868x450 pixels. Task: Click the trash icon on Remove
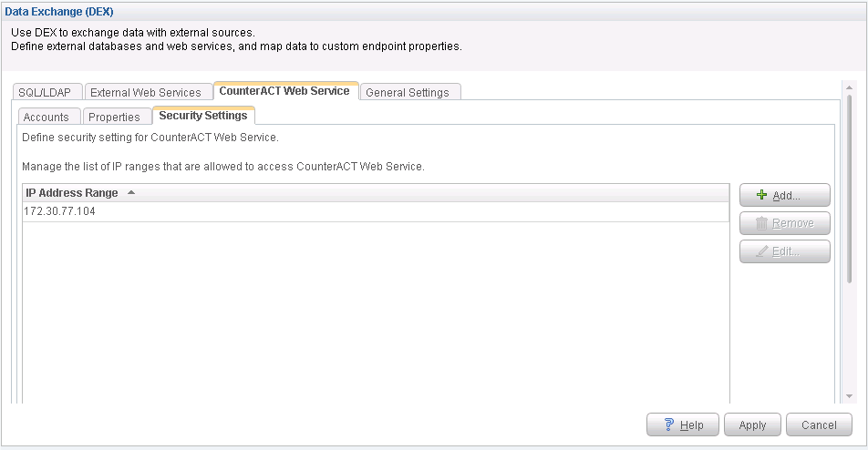[x=762, y=223]
